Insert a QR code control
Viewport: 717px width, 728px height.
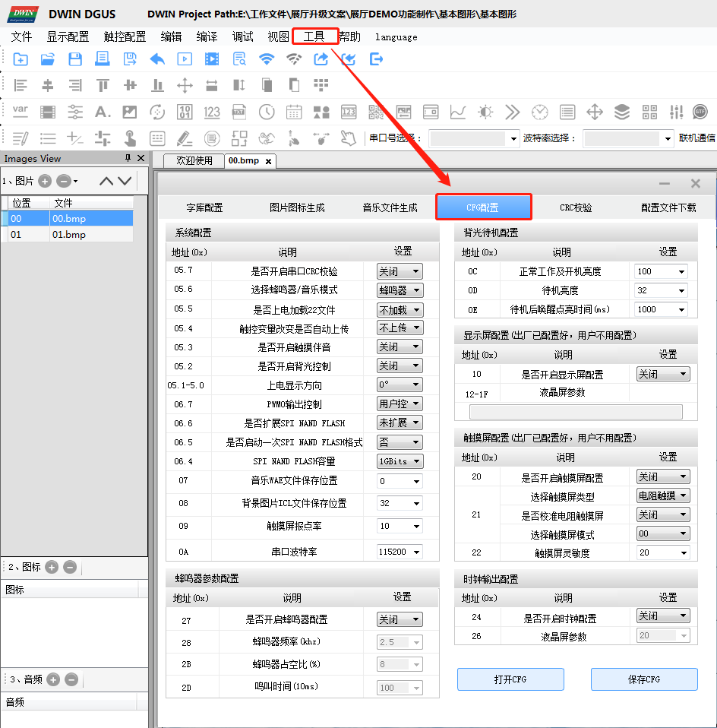[x=375, y=111]
